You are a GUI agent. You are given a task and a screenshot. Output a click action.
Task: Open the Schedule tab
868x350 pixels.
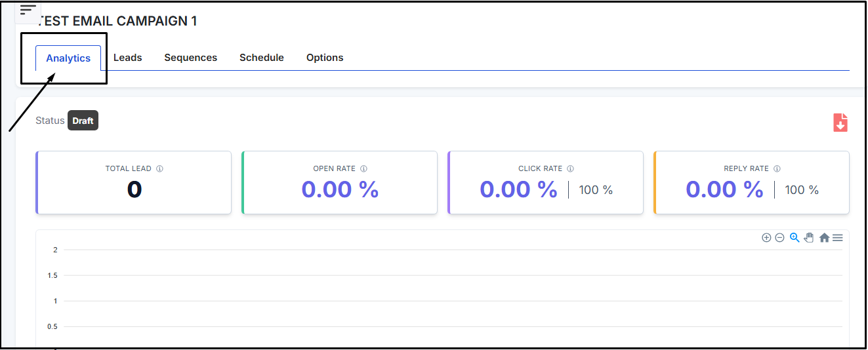click(261, 58)
